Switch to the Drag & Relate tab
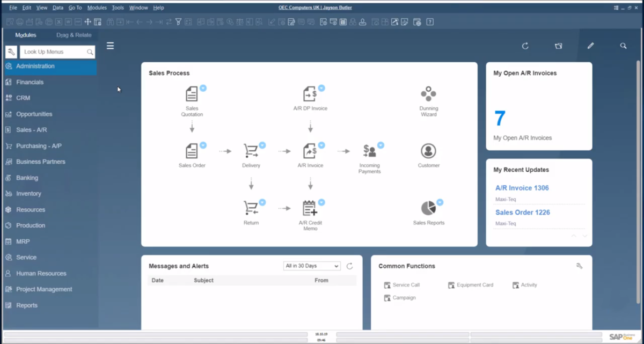 [x=74, y=35]
